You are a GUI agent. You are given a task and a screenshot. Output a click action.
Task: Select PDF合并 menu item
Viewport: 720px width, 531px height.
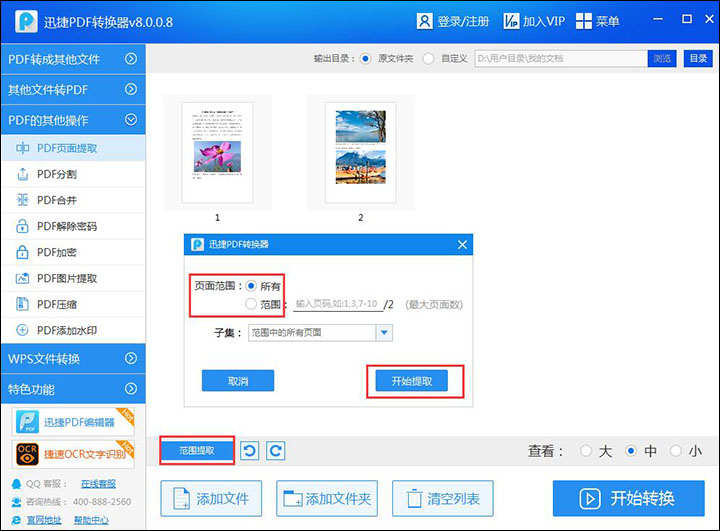(73, 200)
